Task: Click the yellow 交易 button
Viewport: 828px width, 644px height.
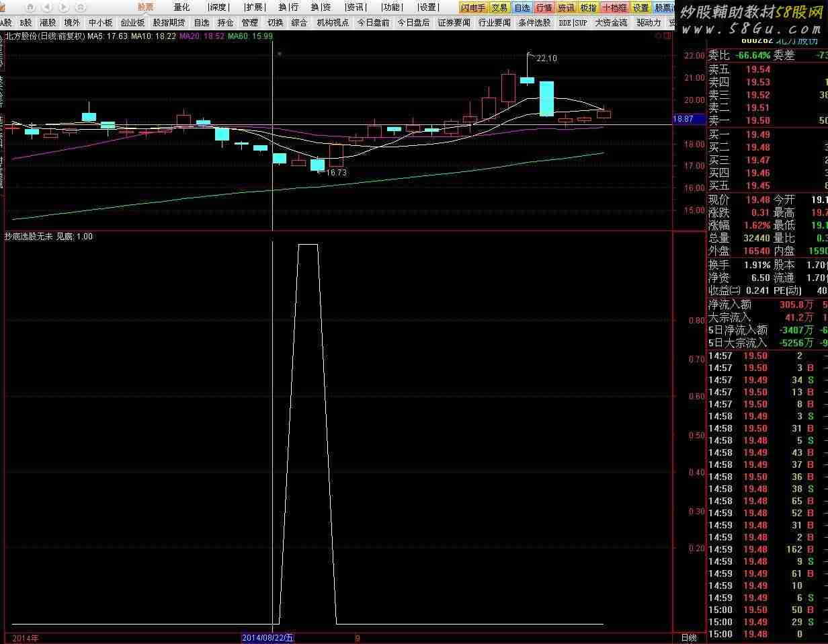Action: pos(499,8)
